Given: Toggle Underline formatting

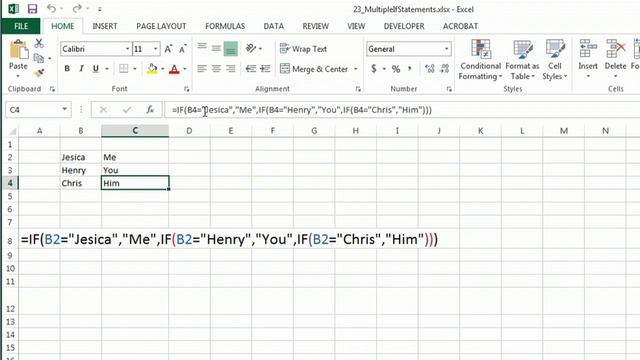Looking at the screenshot, I should point(96,69).
